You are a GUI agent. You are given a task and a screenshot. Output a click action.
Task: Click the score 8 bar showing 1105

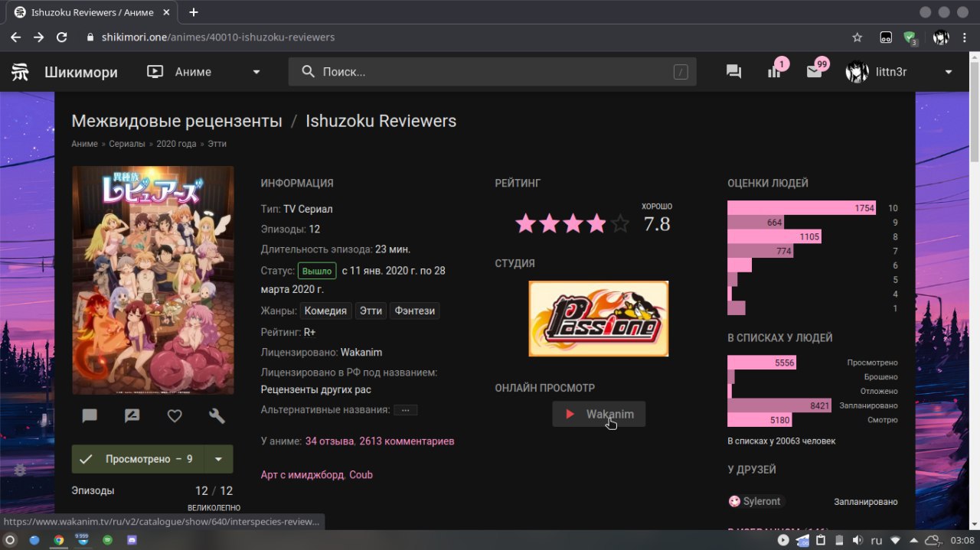click(x=774, y=237)
